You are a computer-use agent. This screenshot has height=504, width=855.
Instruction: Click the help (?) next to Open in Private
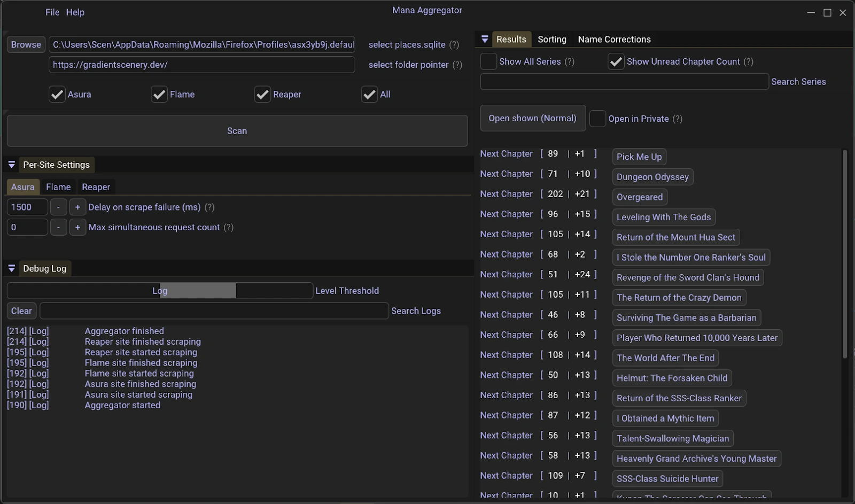click(x=677, y=119)
